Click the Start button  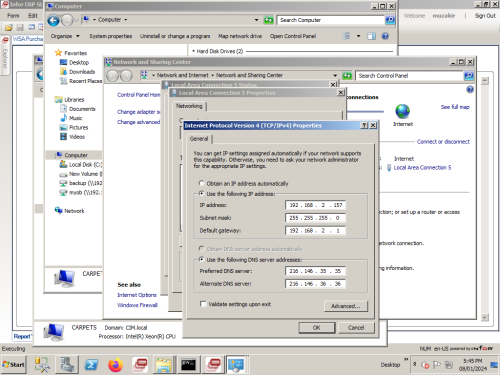14,364
